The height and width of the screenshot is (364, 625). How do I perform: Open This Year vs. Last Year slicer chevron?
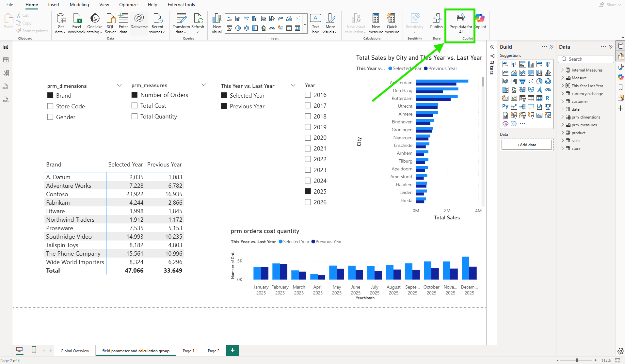(293, 86)
